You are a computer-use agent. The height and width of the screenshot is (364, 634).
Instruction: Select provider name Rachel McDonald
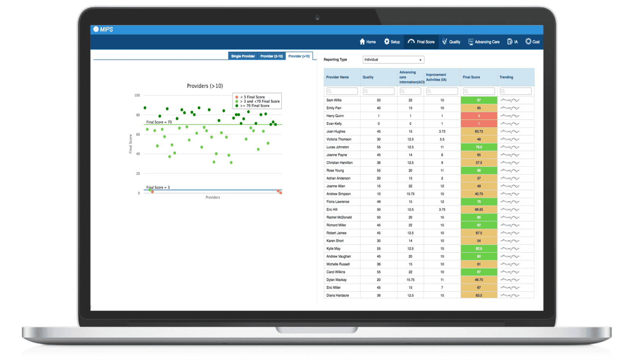click(x=339, y=217)
